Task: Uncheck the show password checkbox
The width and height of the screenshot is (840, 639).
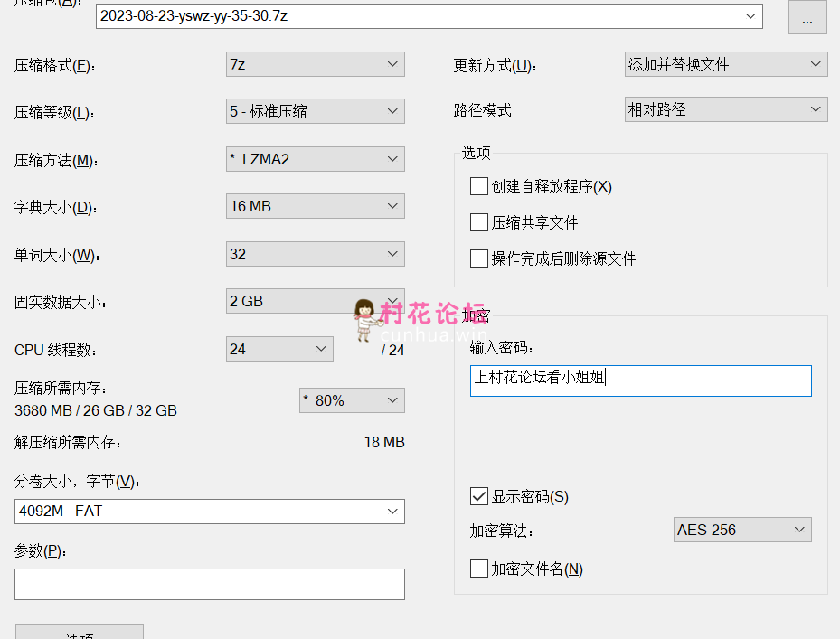Action: click(479, 496)
